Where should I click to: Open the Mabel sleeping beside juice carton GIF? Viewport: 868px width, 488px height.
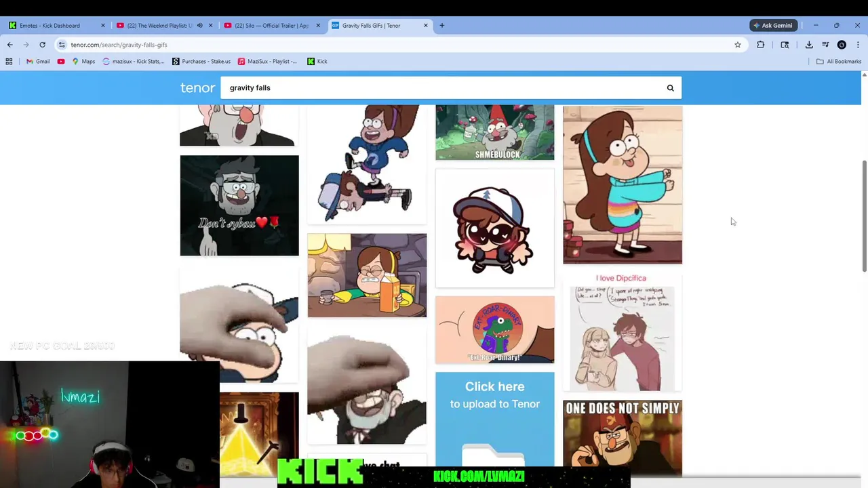coord(367,275)
